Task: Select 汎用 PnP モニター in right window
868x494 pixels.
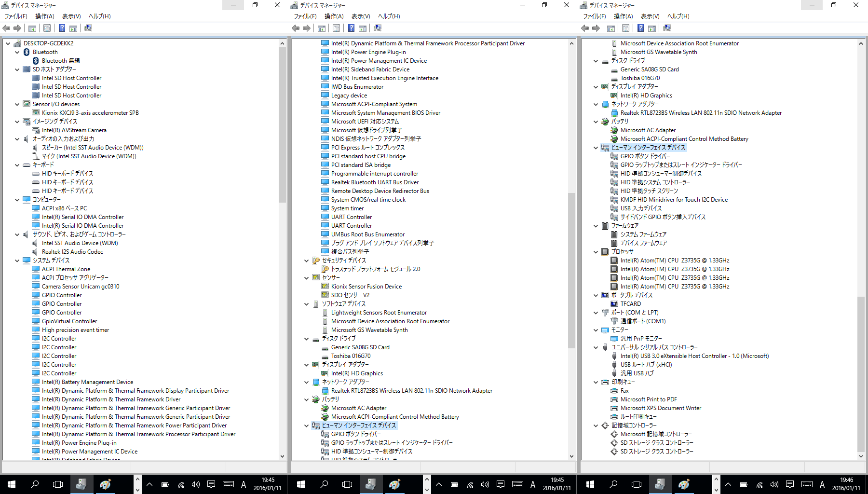Action: pyautogui.click(x=641, y=339)
